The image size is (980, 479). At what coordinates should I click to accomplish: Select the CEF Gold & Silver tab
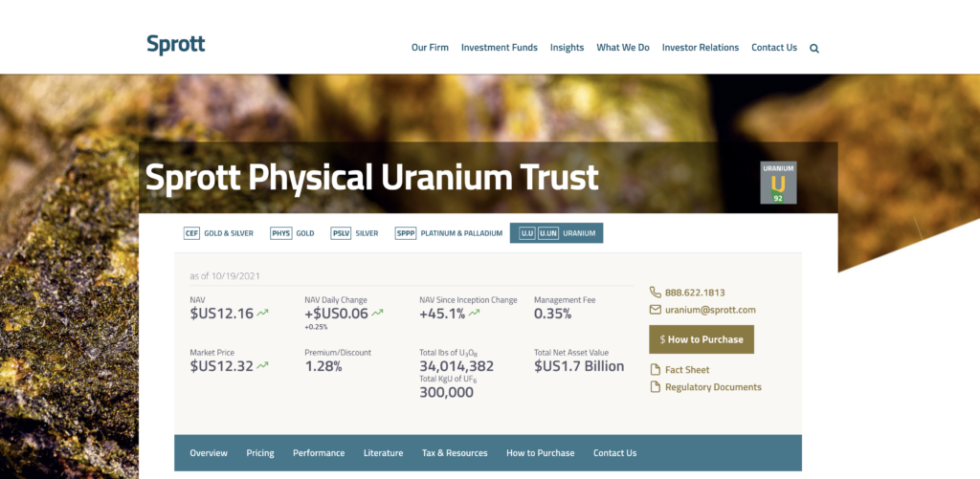tap(218, 233)
